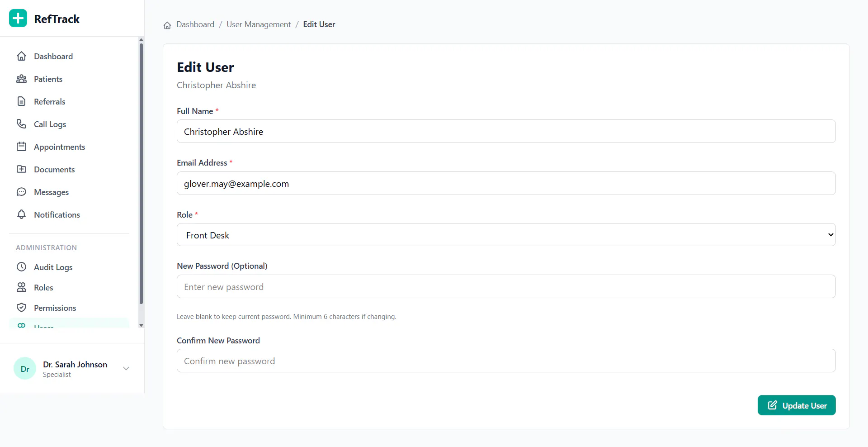Click the Update User button
This screenshot has height=447, width=868.
tap(796, 405)
